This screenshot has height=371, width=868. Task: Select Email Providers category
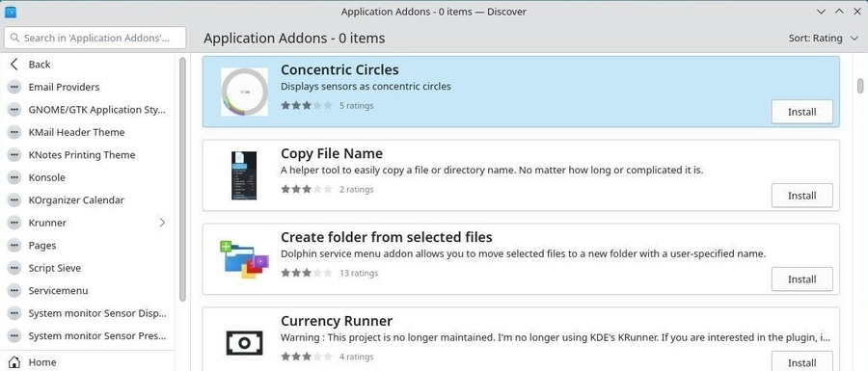click(89, 87)
